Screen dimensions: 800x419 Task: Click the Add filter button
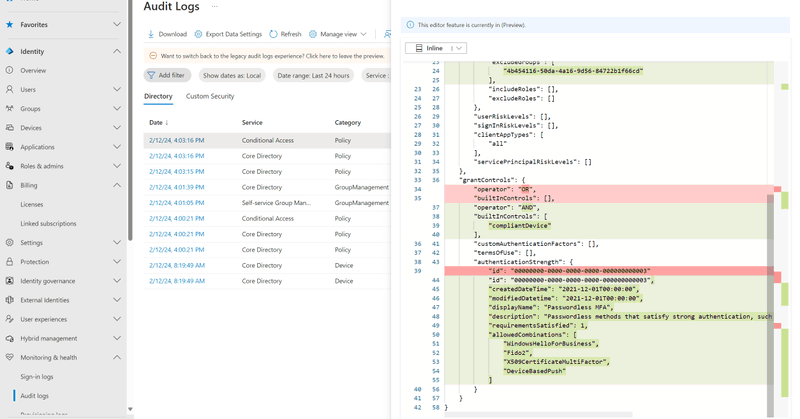(167, 75)
